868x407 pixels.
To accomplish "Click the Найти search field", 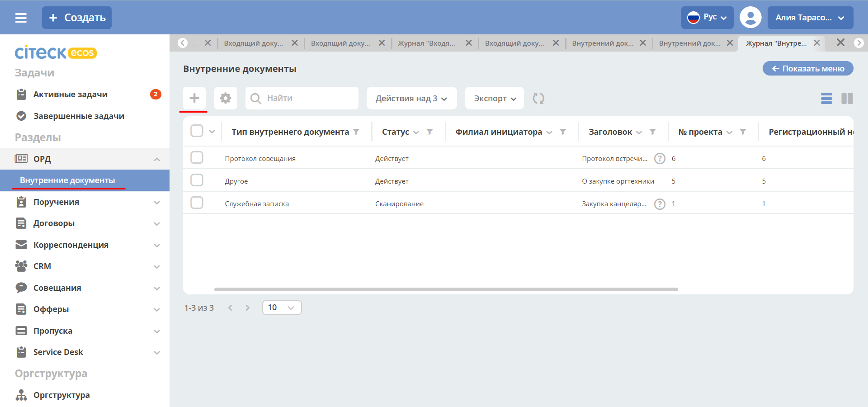I will (x=302, y=98).
